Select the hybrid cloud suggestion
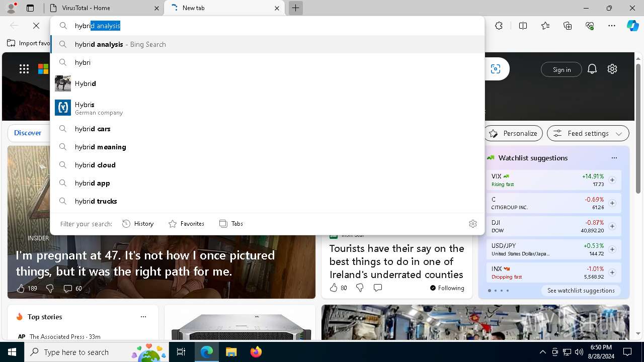Viewport: 644px width, 362px height. [267, 165]
